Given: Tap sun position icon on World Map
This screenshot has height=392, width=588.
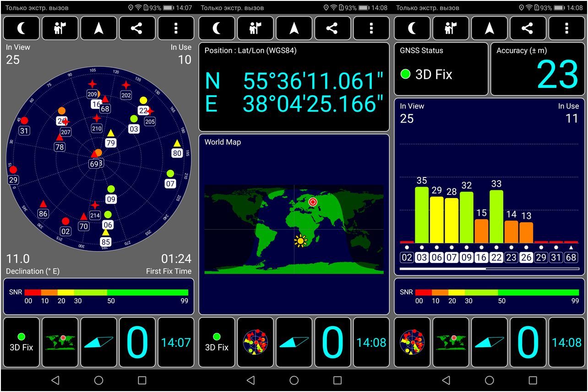Looking at the screenshot, I should pyautogui.click(x=300, y=241).
